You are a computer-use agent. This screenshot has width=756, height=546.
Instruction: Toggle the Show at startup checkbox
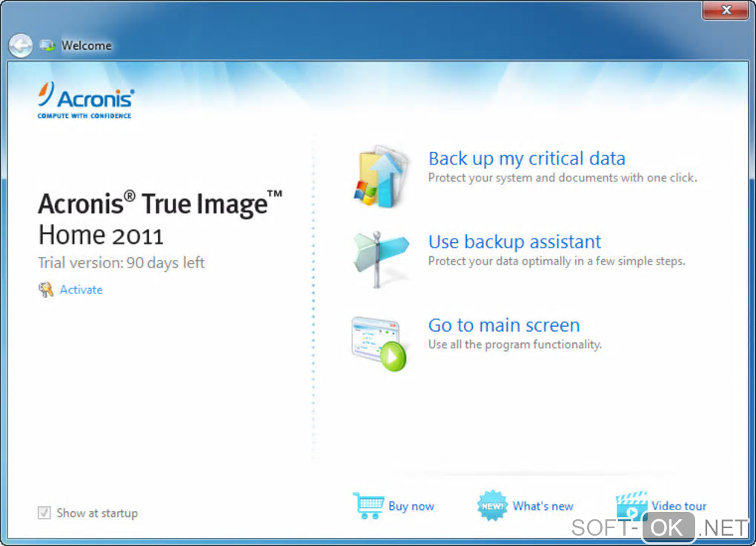44,513
